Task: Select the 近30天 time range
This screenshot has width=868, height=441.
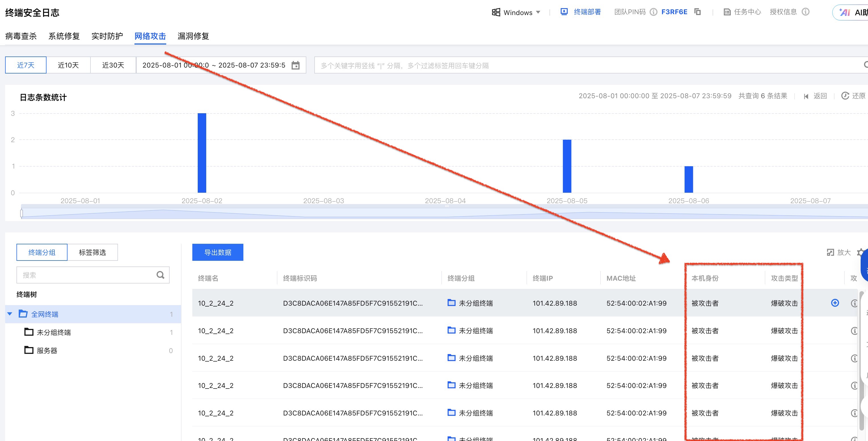Action: click(113, 65)
